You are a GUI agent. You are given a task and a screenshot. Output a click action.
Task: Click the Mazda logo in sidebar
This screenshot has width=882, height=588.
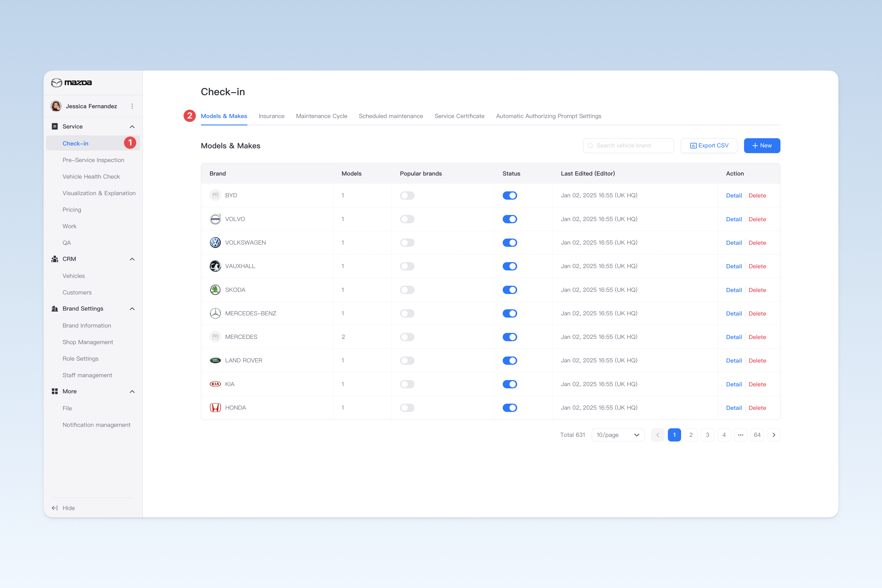pos(71,83)
